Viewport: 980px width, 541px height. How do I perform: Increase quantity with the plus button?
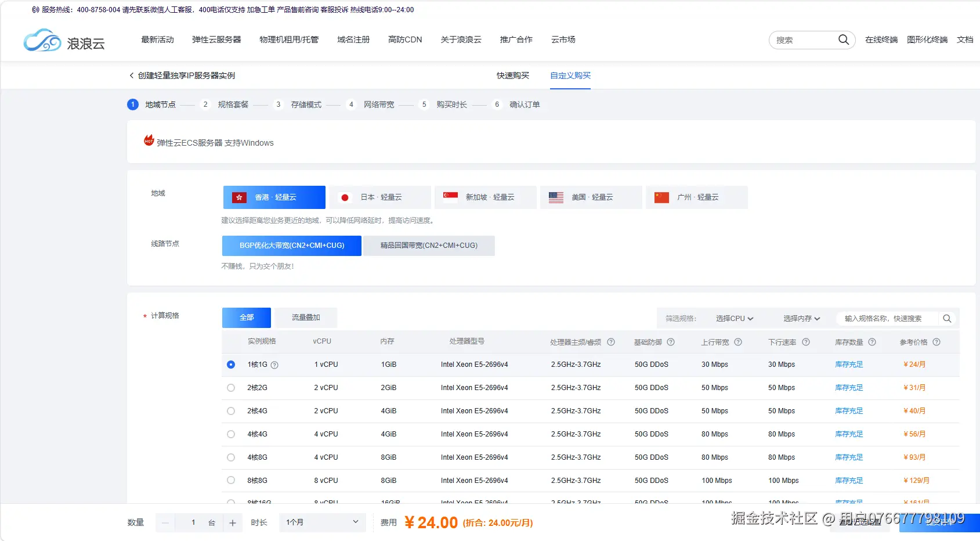pyautogui.click(x=233, y=523)
